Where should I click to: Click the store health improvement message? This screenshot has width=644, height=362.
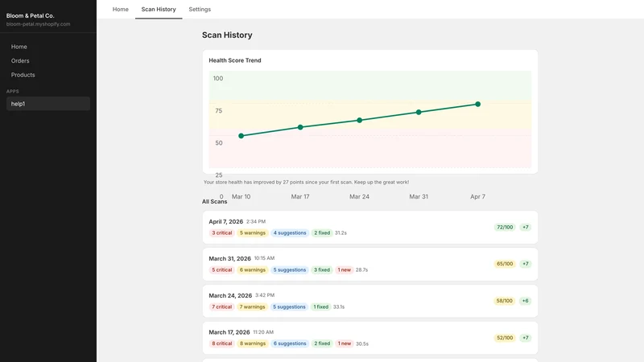306,183
